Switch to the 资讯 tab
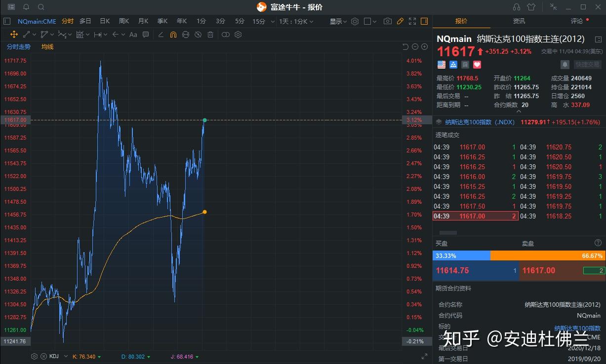606x364 pixels. 519,22
